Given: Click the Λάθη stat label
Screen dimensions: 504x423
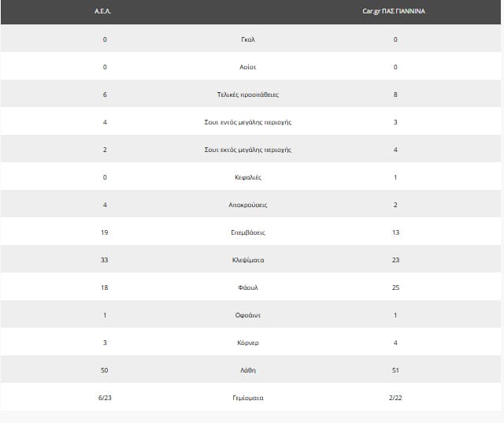Looking at the screenshot, I should pyautogui.click(x=248, y=370).
